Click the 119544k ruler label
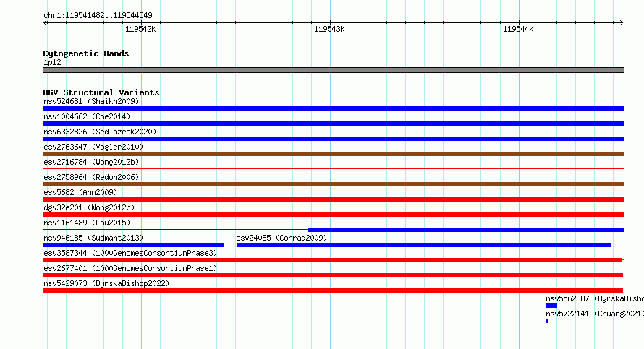Image resolution: width=644 pixels, height=349 pixels. click(518, 29)
